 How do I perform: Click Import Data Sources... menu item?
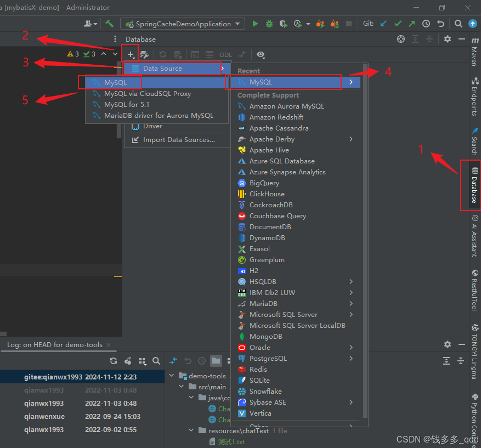[177, 140]
